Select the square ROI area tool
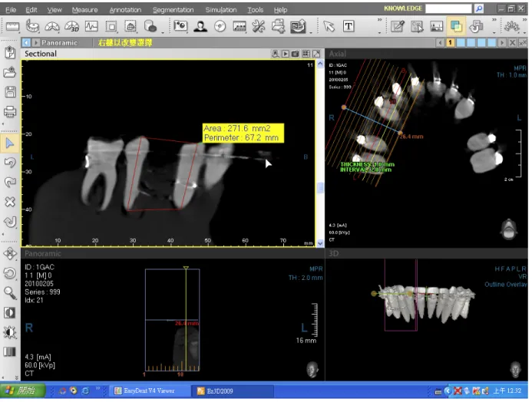 click(x=111, y=26)
